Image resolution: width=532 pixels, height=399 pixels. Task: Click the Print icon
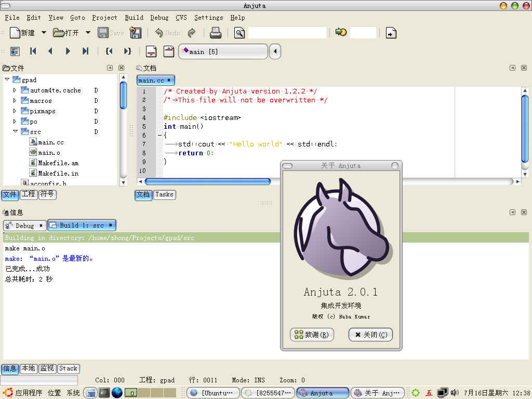[x=216, y=33]
